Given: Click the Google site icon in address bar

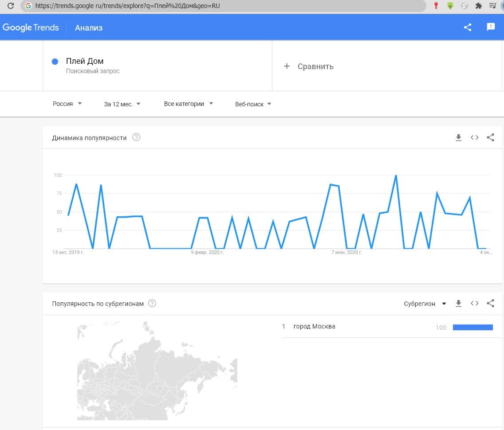Looking at the screenshot, I should pos(28,6).
